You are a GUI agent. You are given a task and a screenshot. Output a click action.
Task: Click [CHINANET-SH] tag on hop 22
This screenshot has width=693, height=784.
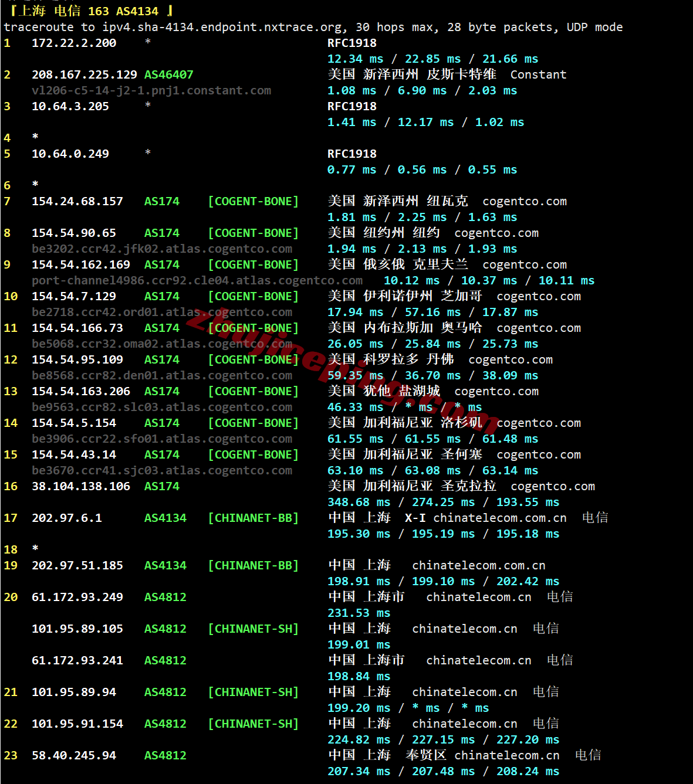coord(253,724)
